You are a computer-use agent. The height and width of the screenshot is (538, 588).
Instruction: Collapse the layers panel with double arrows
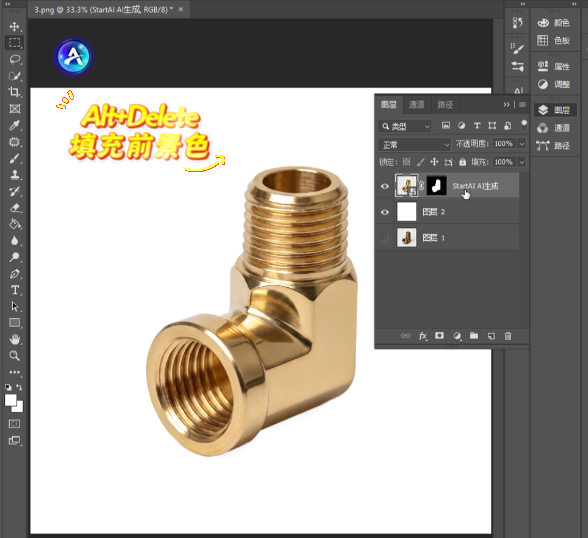point(507,105)
